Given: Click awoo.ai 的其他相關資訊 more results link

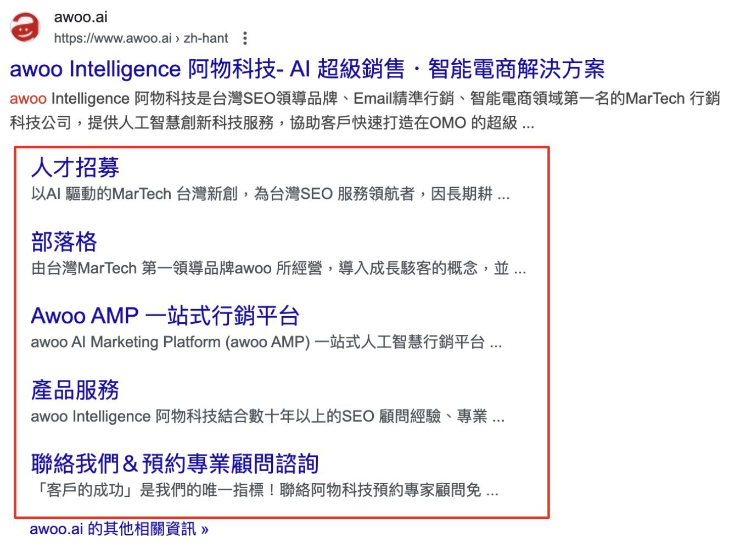Looking at the screenshot, I should click(x=119, y=529).
